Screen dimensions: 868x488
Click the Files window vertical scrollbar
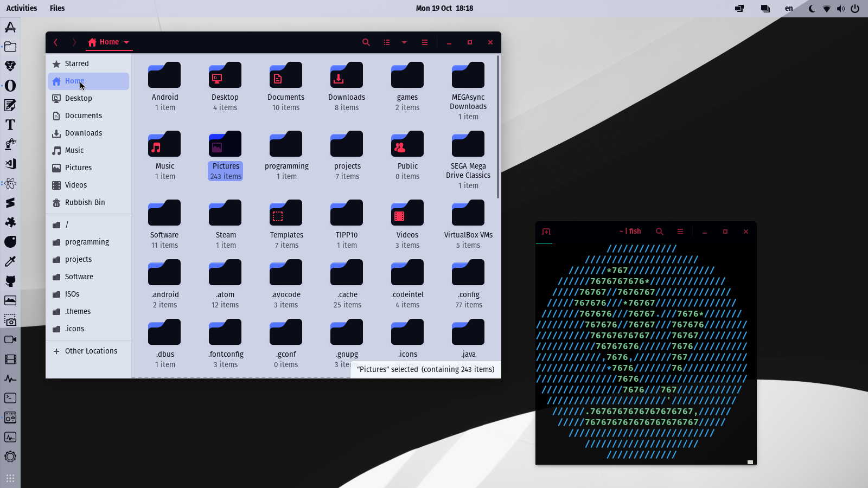tap(498, 127)
